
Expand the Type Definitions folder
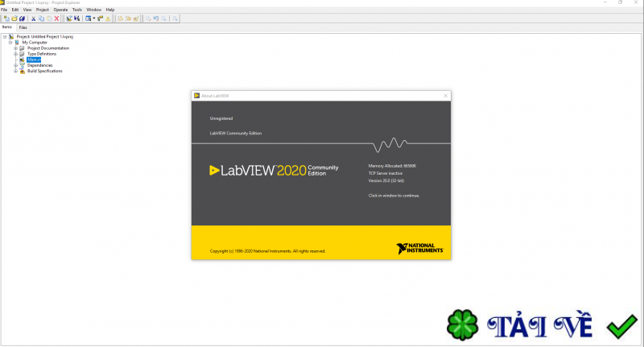(x=16, y=54)
